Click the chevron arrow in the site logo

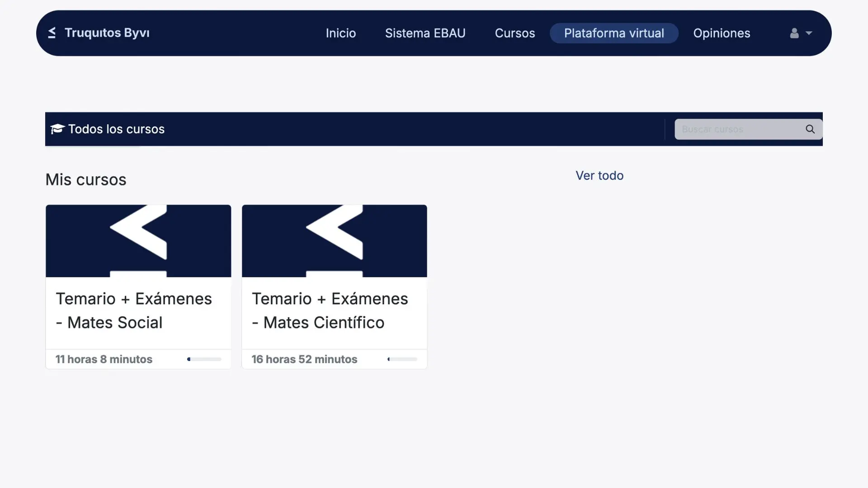pyautogui.click(x=52, y=33)
